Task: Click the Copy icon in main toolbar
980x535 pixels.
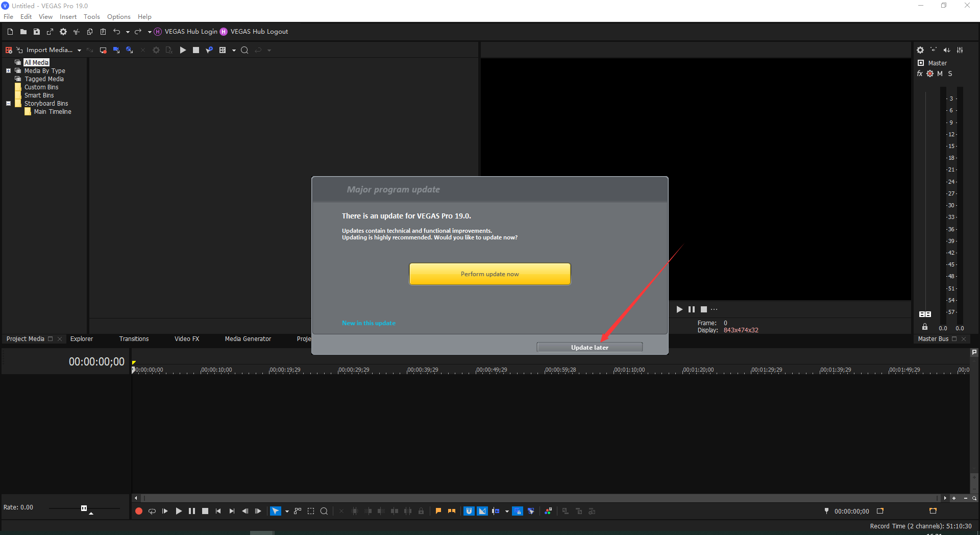Action: 90,32
